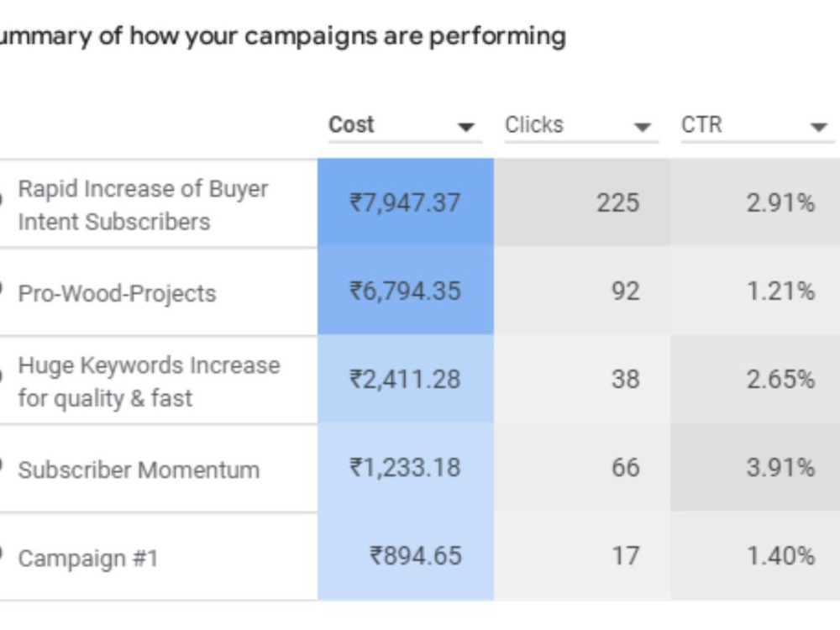The width and height of the screenshot is (840, 630).
Task: Select the ₹2,411.28 cost cell
Action: 406,380
